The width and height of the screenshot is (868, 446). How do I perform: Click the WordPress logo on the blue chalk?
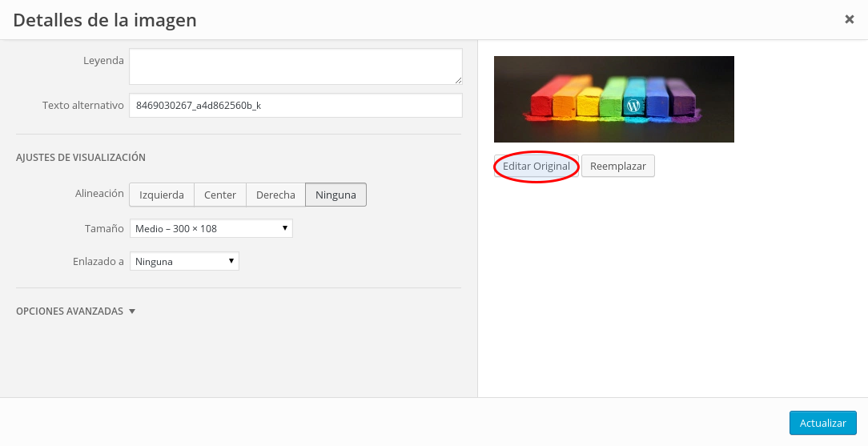tap(633, 105)
